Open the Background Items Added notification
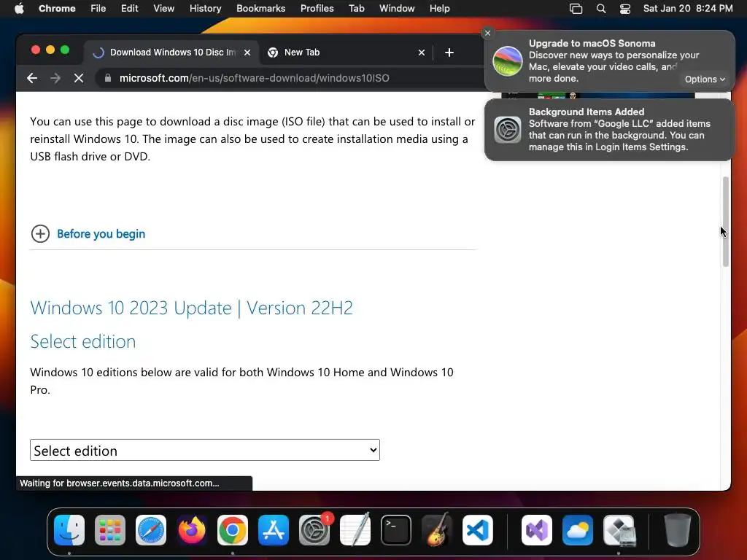The image size is (747, 560). pos(609,130)
